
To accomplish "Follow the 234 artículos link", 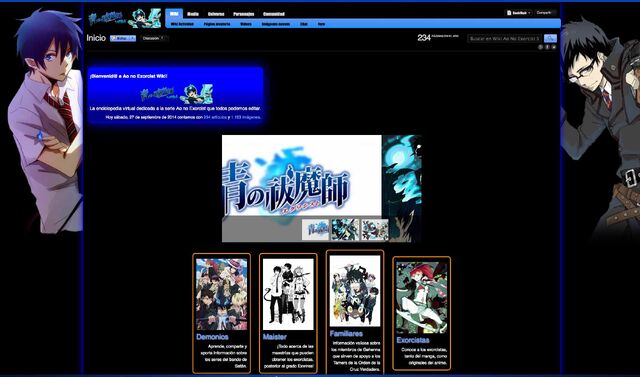I will click(215, 118).
